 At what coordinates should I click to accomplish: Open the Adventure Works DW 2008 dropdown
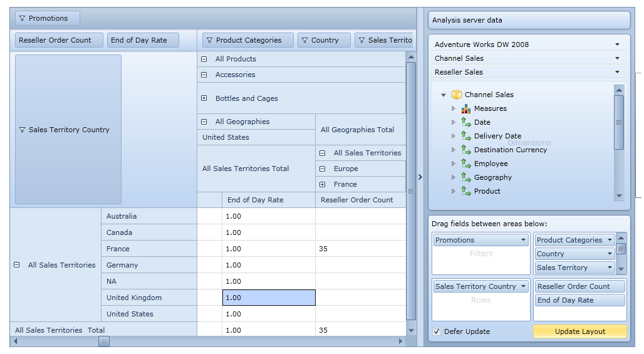[x=617, y=44]
